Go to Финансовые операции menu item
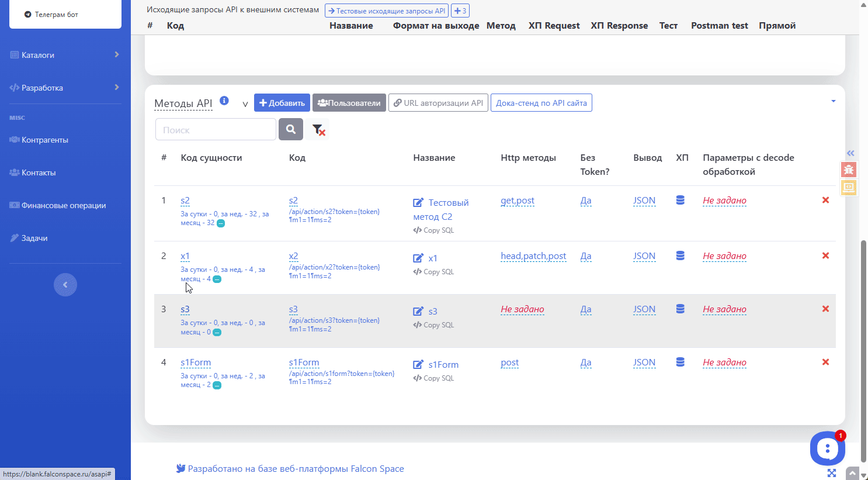 63,205
